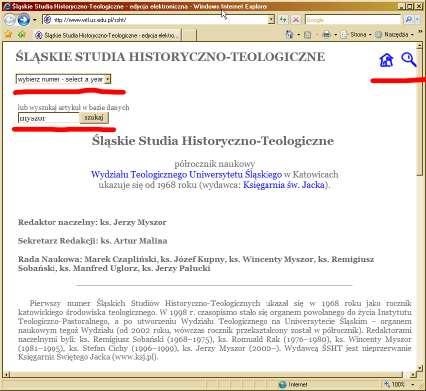Open Favorites Center star icon
Image resolution: width=426 pixels, height=391 pixels.
coord(9,34)
